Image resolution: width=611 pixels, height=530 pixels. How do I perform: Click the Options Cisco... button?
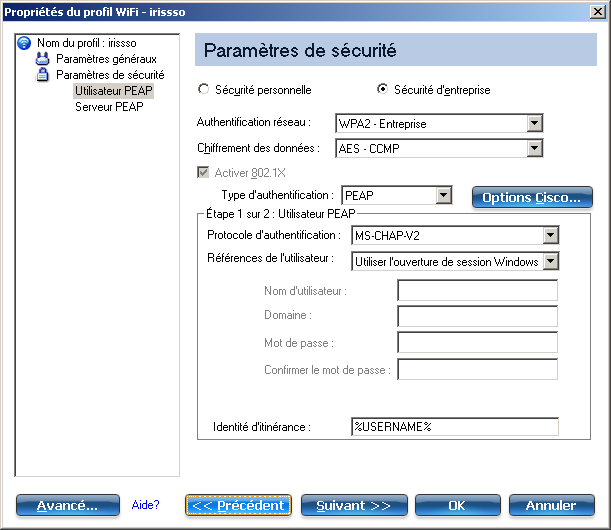(x=532, y=198)
